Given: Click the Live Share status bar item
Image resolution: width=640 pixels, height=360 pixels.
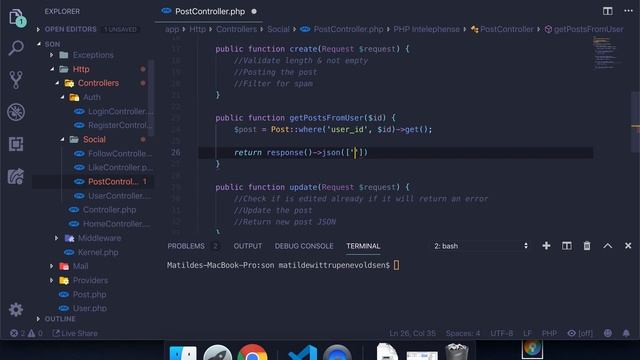Looking at the screenshot, I should click(75, 333).
